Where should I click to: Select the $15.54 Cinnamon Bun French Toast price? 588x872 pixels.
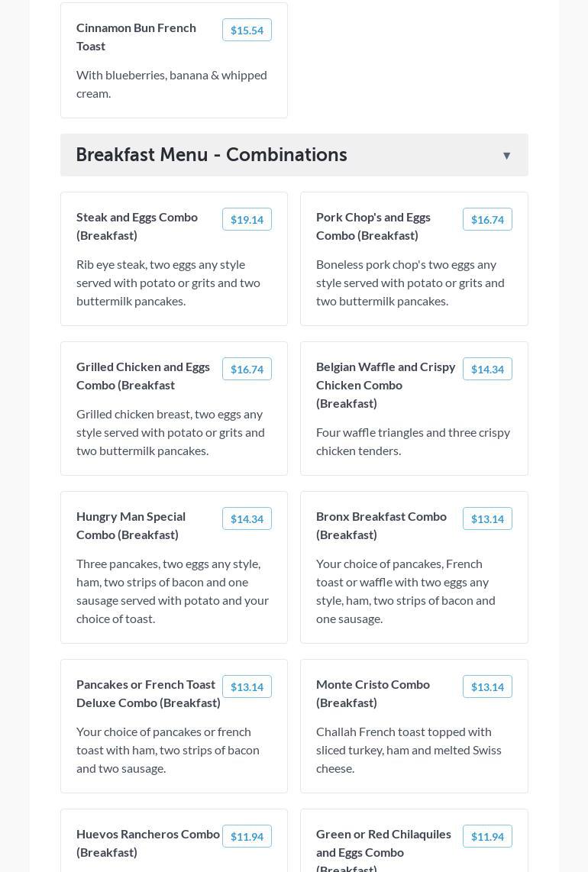pos(247,31)
